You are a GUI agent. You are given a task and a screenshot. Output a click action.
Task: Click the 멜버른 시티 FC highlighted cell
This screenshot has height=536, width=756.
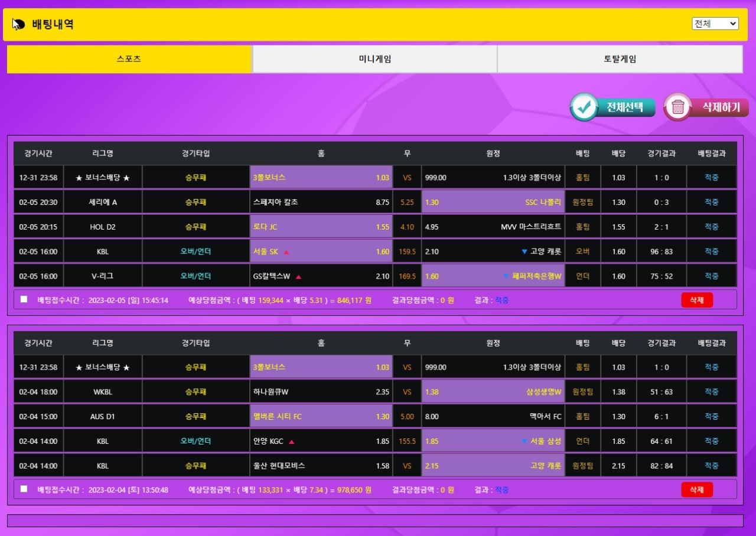click(x=321, y=416)
